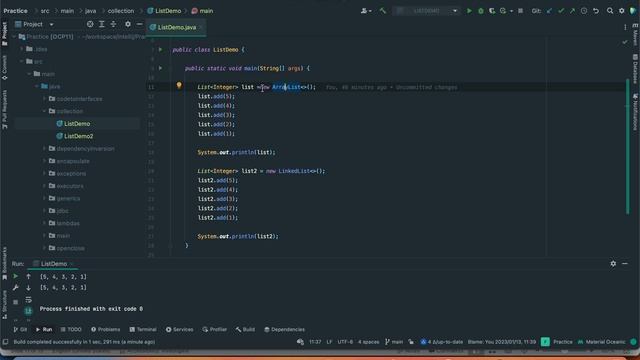The width and height of the screenshot is (640, 360).
Task: Expand all in Project tool window
Action: pos(102,24)
